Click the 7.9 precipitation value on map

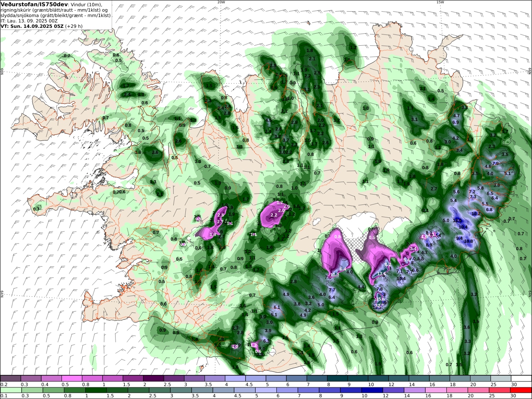coord(495,163)
